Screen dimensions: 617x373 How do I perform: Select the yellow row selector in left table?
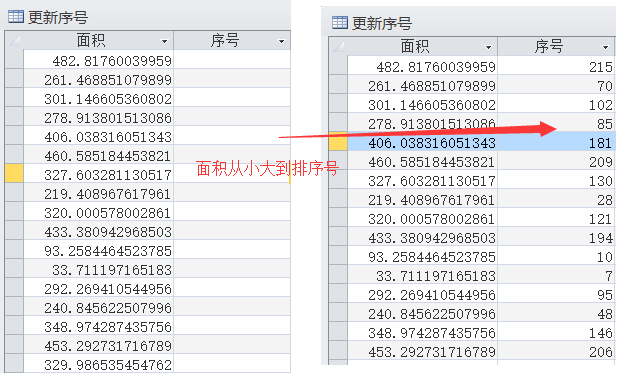coord(14,174)
